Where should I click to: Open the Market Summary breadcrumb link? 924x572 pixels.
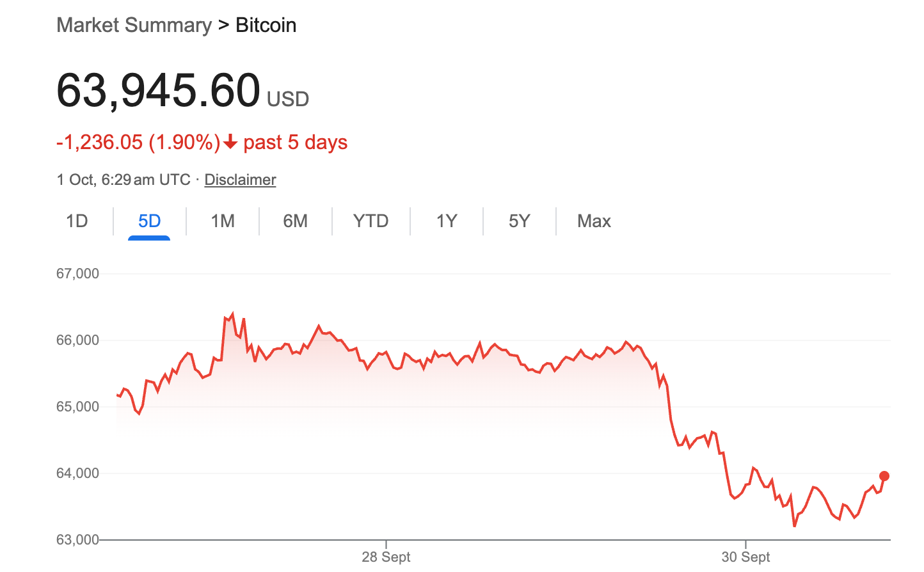(134, 26)
